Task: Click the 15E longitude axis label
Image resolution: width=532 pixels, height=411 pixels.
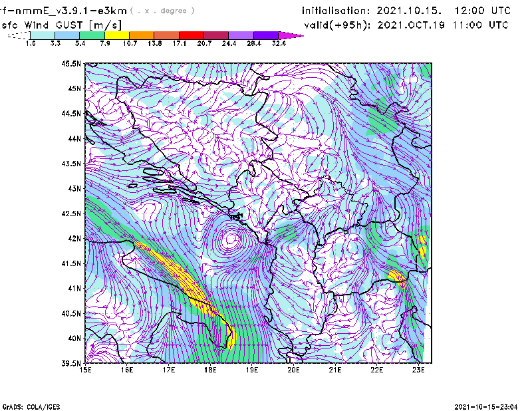Action: pos(85,370)
